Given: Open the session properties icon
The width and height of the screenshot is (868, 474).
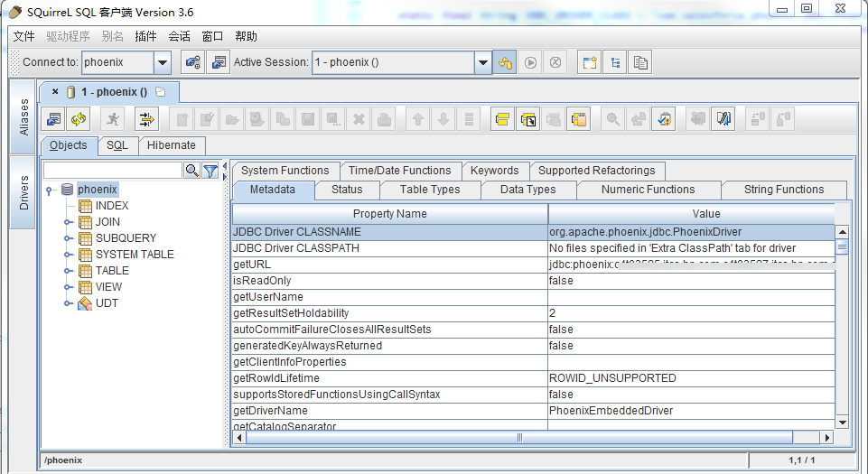Looking at the screenshot, I should (x=53, y=119).
